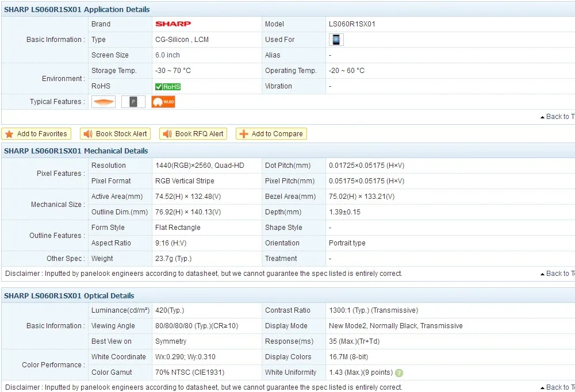Screen dimensions: 575x392
Task: Click the Mechanical Details disclaimer text
Action: coord(204,274)
